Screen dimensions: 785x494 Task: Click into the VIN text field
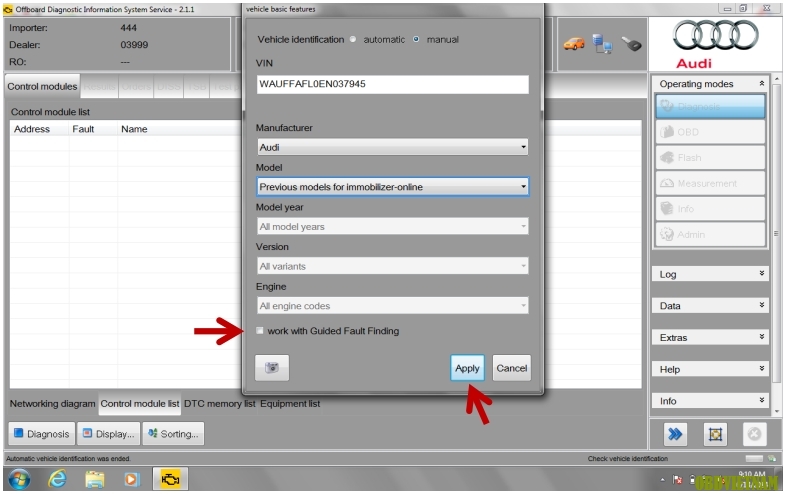[392, 84]
